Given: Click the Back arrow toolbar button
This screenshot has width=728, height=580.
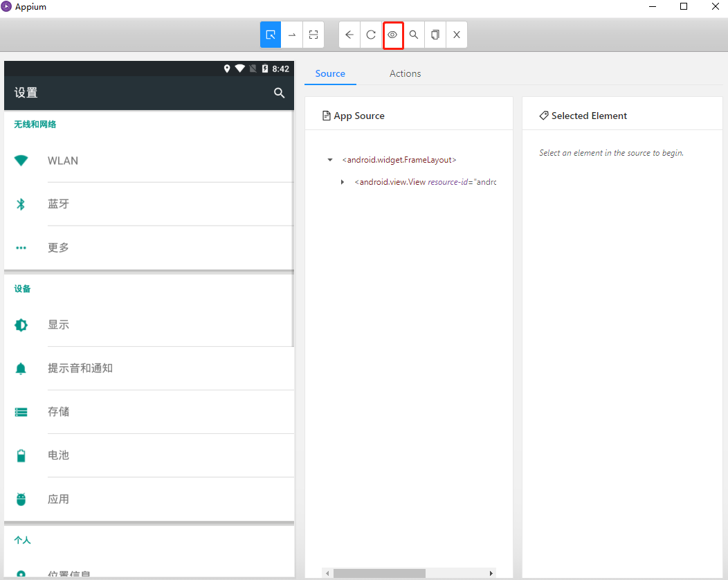Looking at the screenshot, I should pos(349,35).
